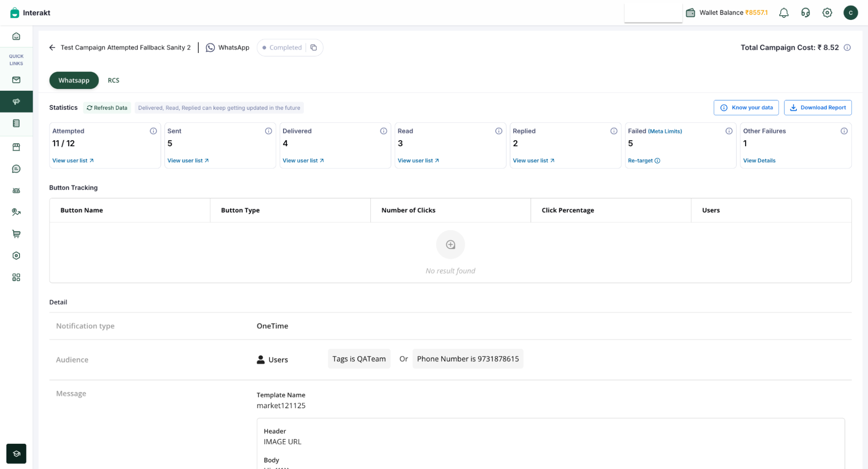Image resolution: width=868 pixels, height=469 pixels.
Task: Open the user profile avatar C
Action: (x=850, y=13)
